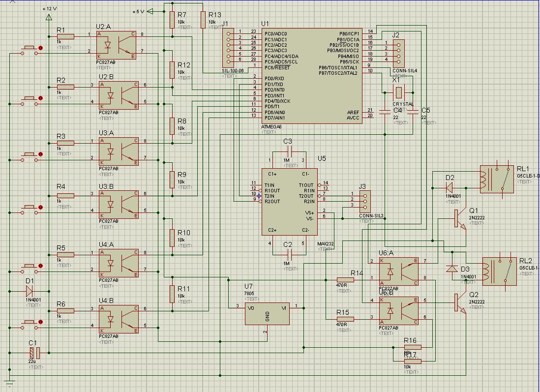
Task: Select the ATMEGA8 microcontroller U1
Action: click(312, 76)
